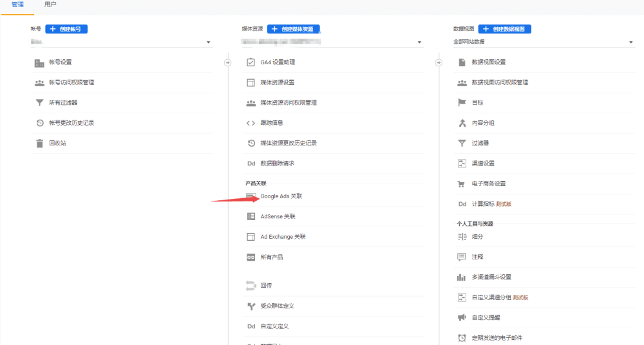Open 数据视图访问权限管理 settings
This screenshot has height=345, width=644.
500,82
